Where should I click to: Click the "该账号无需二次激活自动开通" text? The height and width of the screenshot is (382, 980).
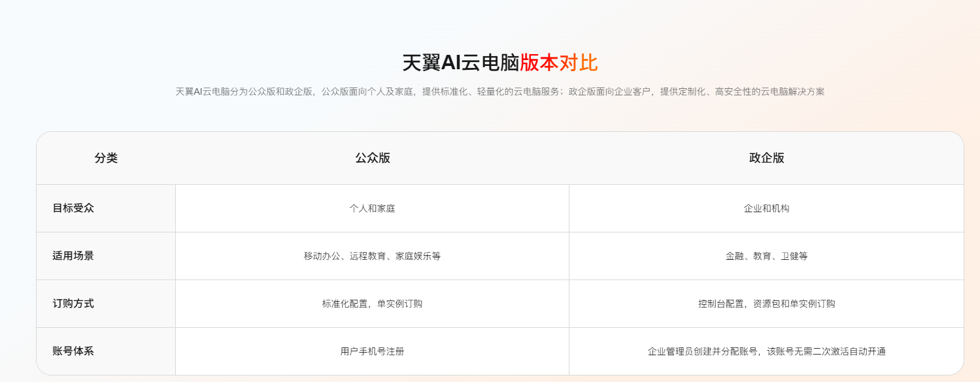pos(826,351)
